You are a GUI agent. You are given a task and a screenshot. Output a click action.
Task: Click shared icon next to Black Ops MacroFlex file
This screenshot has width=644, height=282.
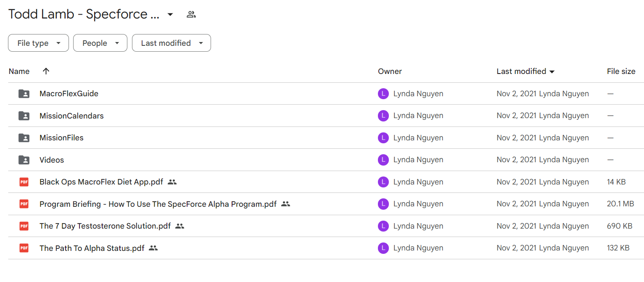172,182
